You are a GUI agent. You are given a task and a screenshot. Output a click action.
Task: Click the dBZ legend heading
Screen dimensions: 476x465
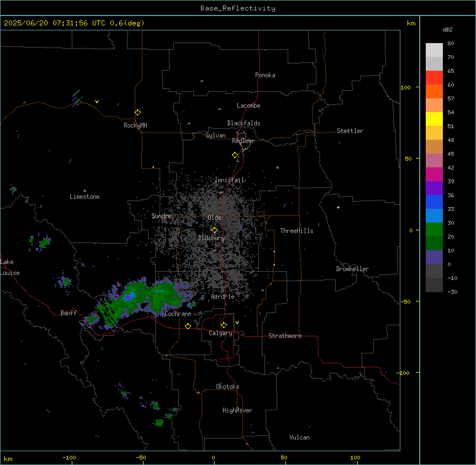[x=447, y=29]
